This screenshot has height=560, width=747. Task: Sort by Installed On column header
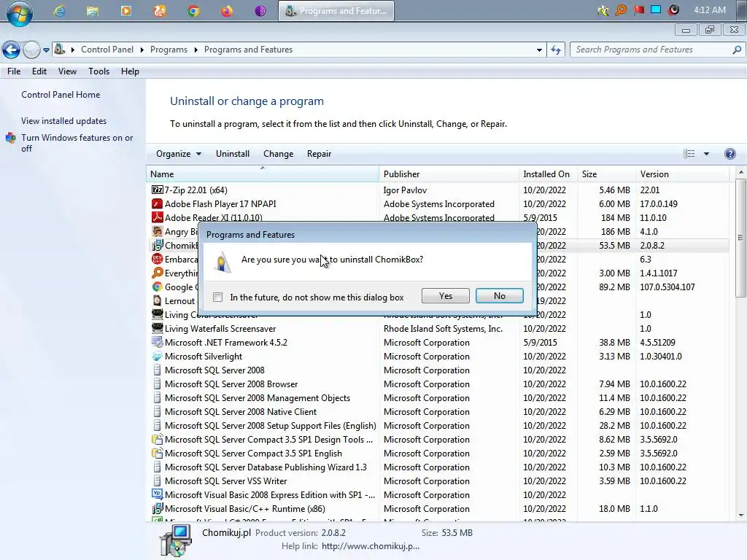[x=548, y=174]
